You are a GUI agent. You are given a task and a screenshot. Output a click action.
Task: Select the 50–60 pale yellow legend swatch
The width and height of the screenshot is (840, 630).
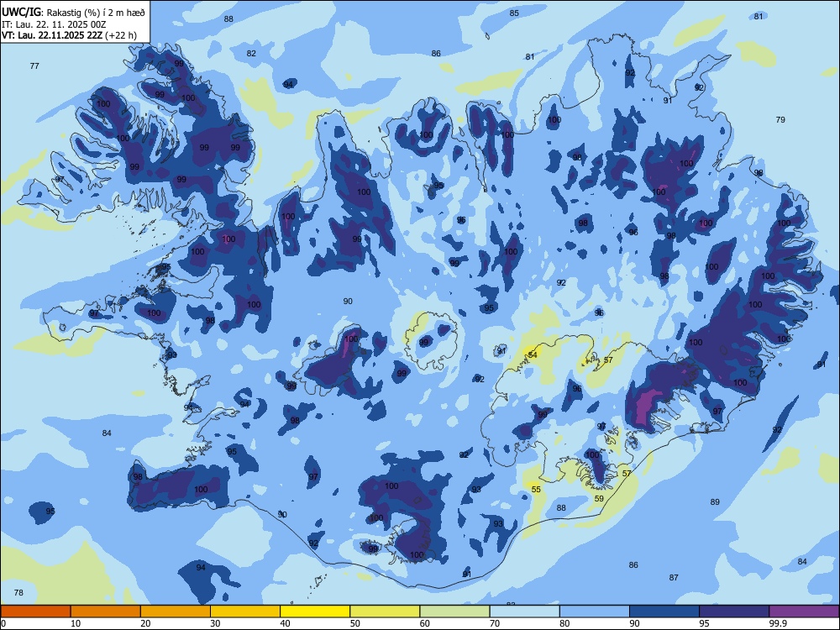tap(385, 612)
